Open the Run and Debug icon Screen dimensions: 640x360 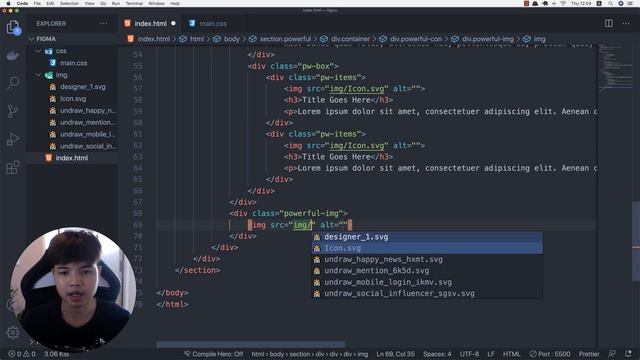[x=13, y=139]
